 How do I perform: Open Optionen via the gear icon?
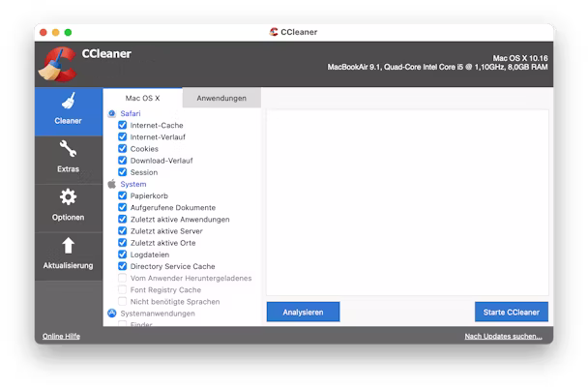coord(68,198)
